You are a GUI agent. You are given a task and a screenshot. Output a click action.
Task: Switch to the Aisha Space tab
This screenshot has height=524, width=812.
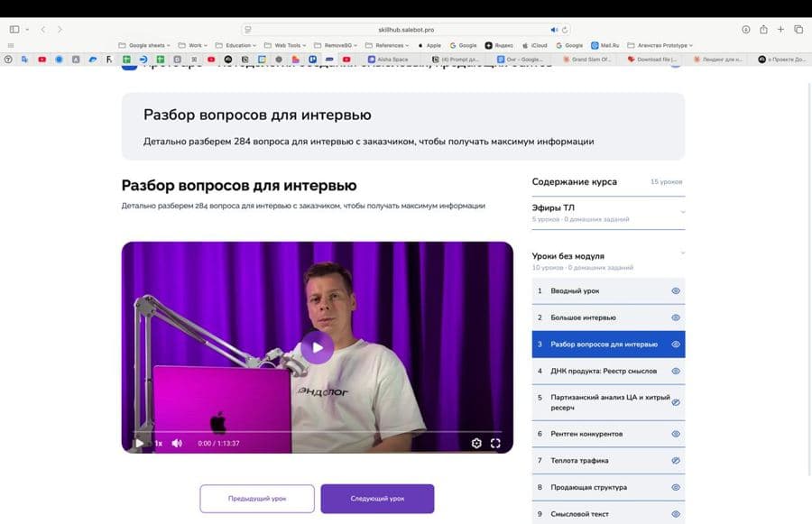388,60
